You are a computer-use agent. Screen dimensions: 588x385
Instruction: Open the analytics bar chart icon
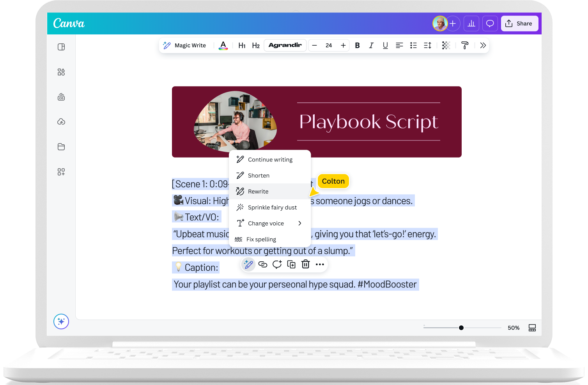(471, 23)
